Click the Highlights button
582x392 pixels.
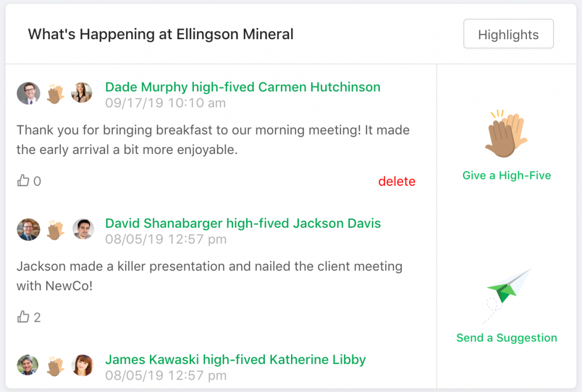pos(508,34)
